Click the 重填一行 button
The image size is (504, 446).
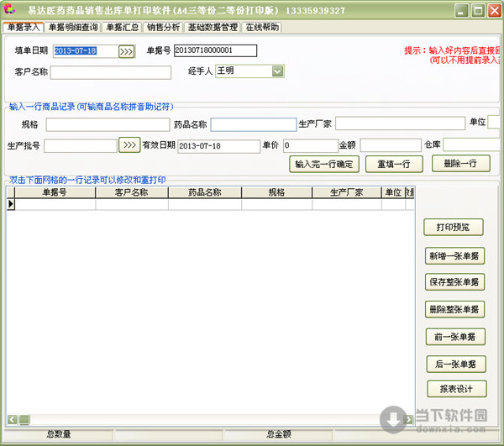click(394, 164)
